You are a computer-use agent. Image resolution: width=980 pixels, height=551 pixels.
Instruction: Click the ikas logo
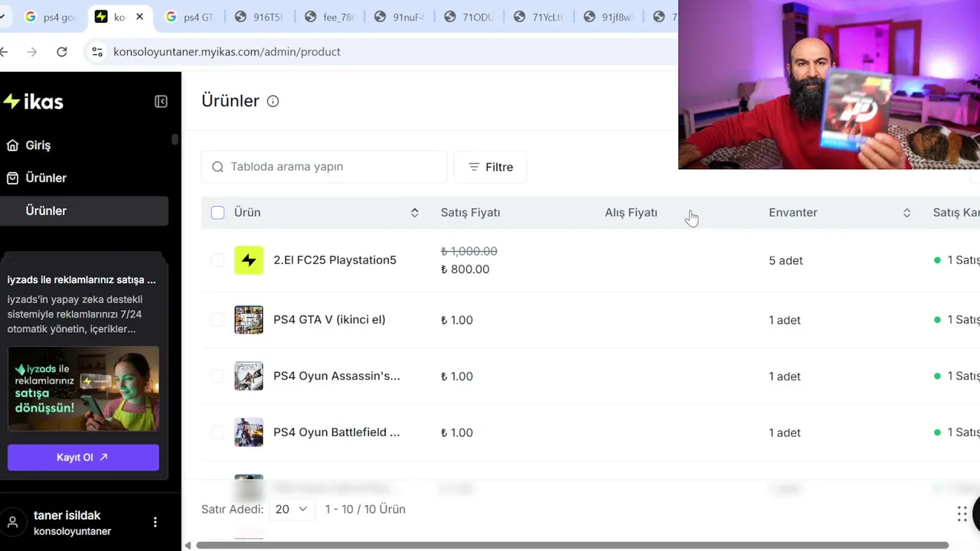(x=34, y=102)
